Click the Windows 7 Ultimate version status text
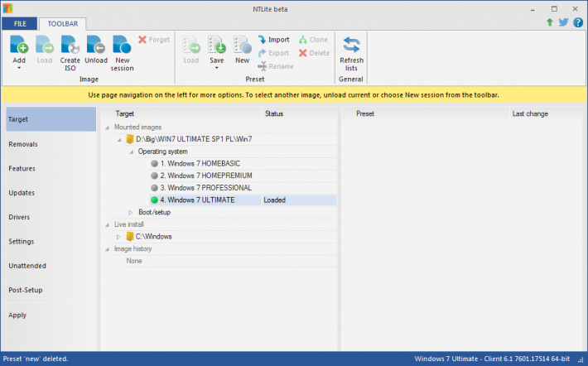 point(492,359)
